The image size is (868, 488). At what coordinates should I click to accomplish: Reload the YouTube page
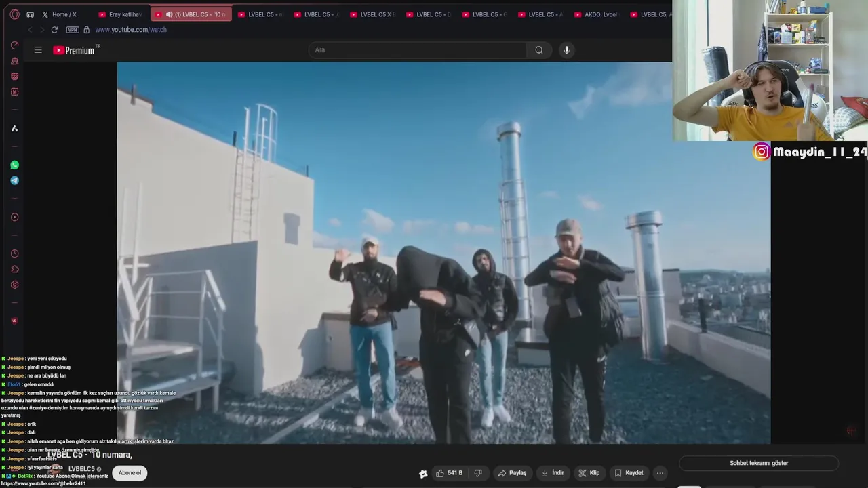tap(54, 30)
